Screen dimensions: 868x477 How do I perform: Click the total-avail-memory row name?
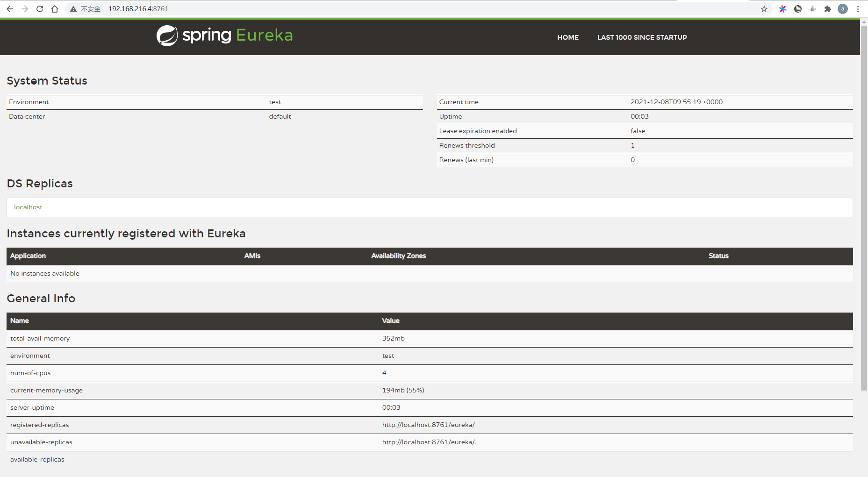40,339
